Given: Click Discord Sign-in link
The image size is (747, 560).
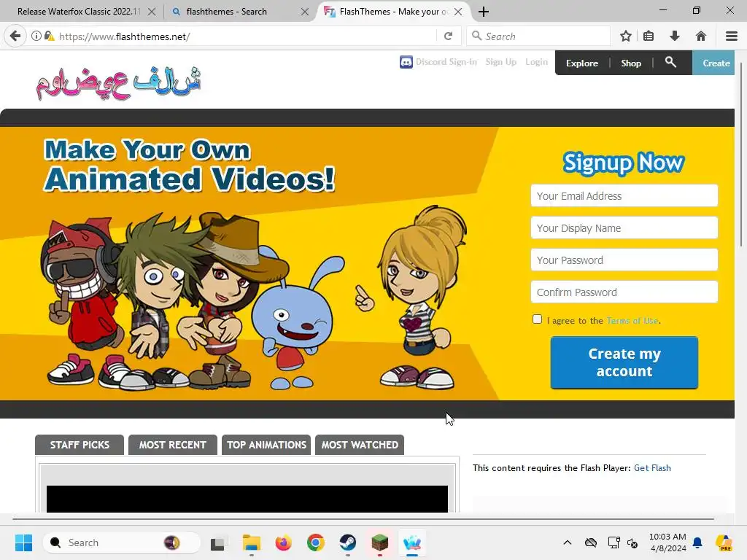Looking at the screenshot, I should [446, 62].
